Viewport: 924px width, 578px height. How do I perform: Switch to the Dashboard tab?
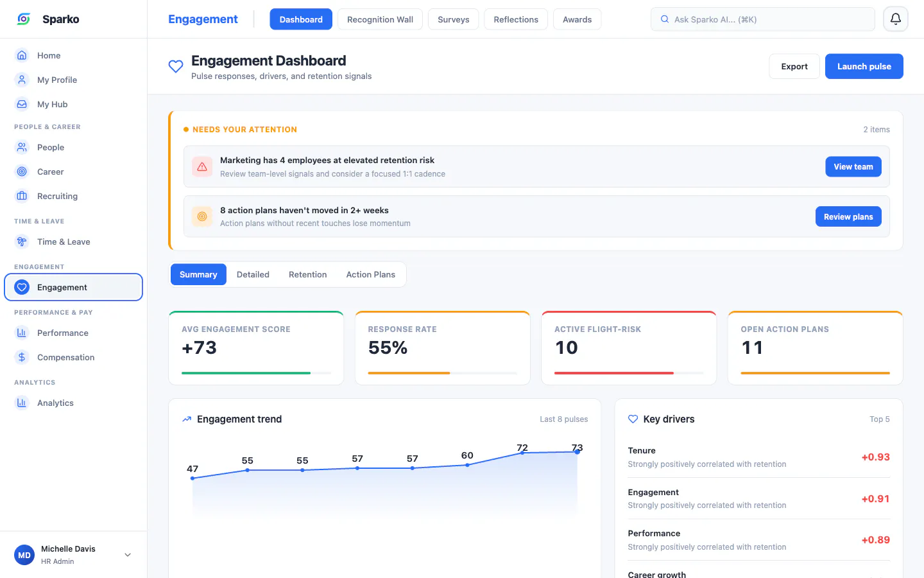coord(301,19)
